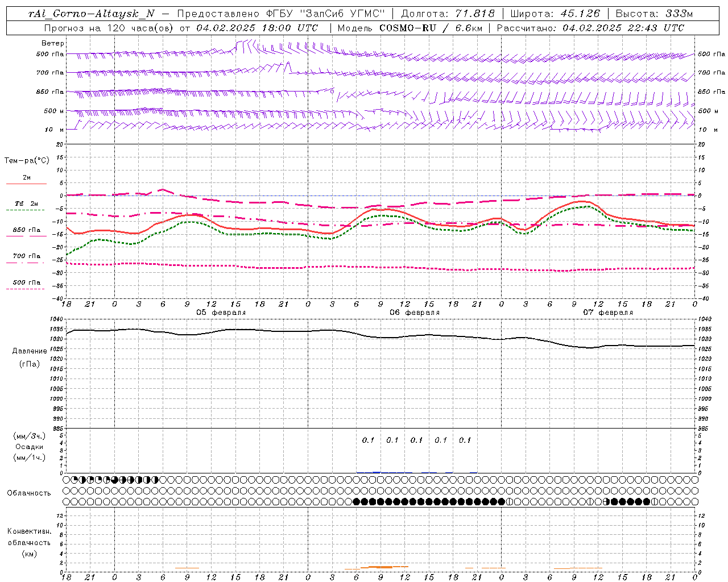Click the station name rAl_Gorno-Altaysk_N
728x582 pixels.
coord(92,14)
